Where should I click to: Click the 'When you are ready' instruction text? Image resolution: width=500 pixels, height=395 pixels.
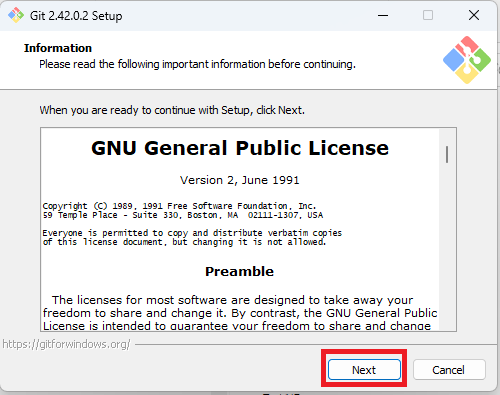(x=172, y=110)
